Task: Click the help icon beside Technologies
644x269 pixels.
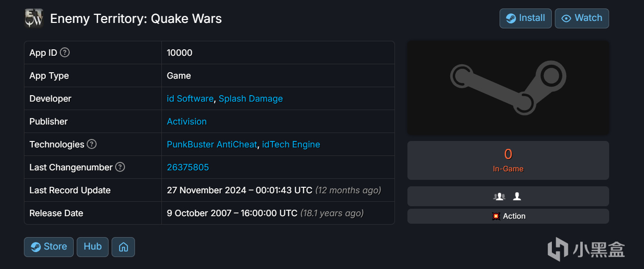Action: 92,144
